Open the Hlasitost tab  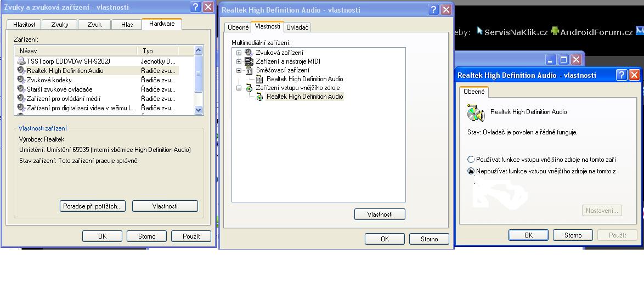coord(24,25)
